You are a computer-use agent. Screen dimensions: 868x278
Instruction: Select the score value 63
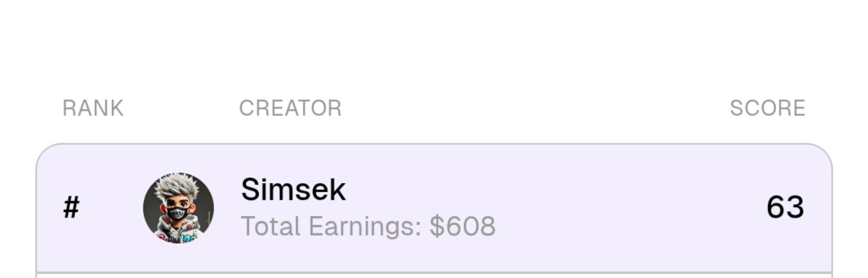tap(785, 207)
